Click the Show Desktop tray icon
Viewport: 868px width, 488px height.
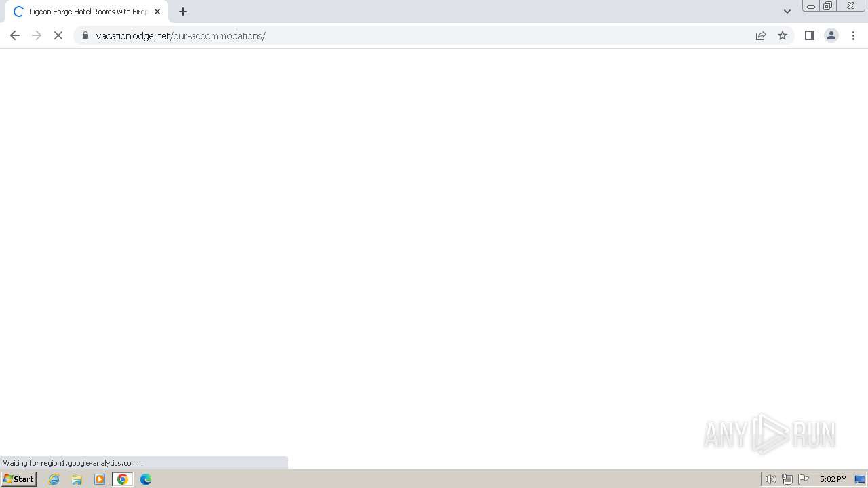[x=860, y=479]
